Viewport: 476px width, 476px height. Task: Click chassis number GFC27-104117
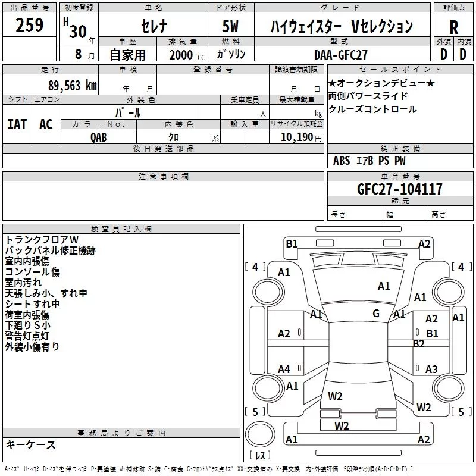[x=399, y=189]
